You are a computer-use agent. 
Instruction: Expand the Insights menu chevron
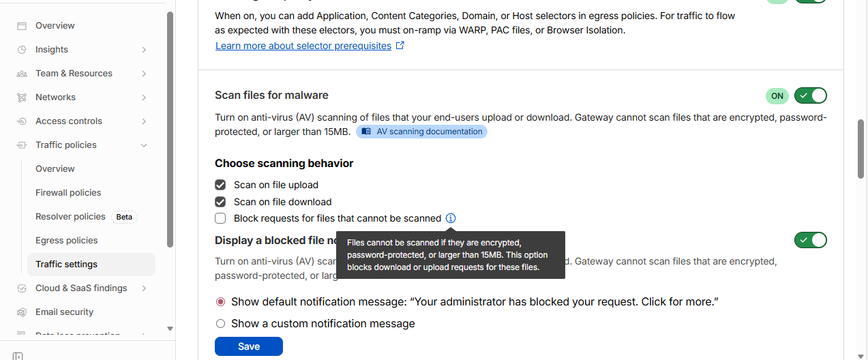coord(144,50)
